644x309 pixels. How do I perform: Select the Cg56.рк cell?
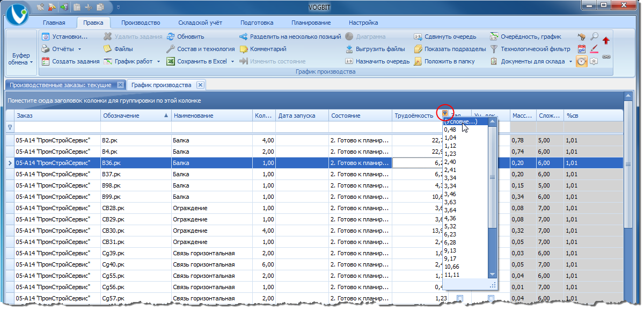[x=135, y=287]
